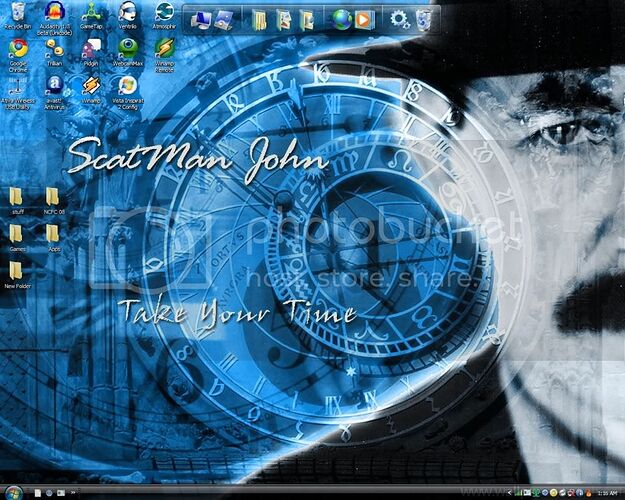Click the gears settings icon in top dock
Image resolution: width=625 pixels, height=500 pixels.
click(400, 19)
